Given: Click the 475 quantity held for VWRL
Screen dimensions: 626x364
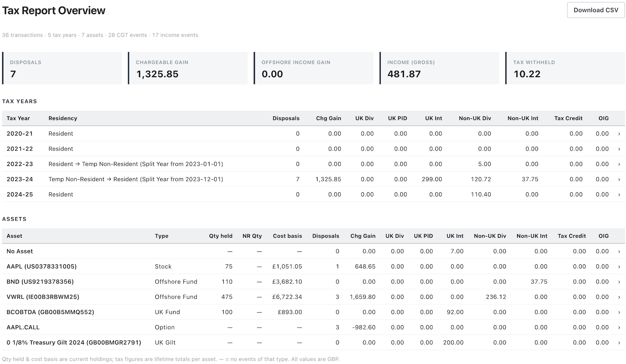Looking at the screenshot, I should point(227,297).
